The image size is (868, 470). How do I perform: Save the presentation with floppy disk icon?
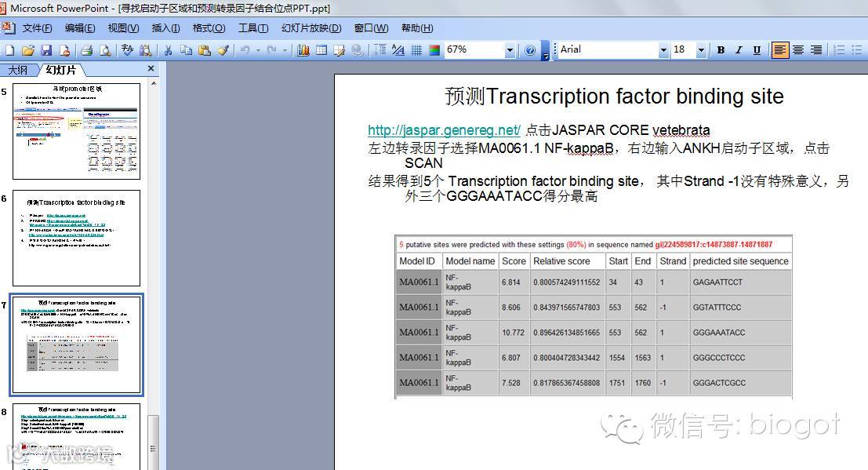coord(46,50)
